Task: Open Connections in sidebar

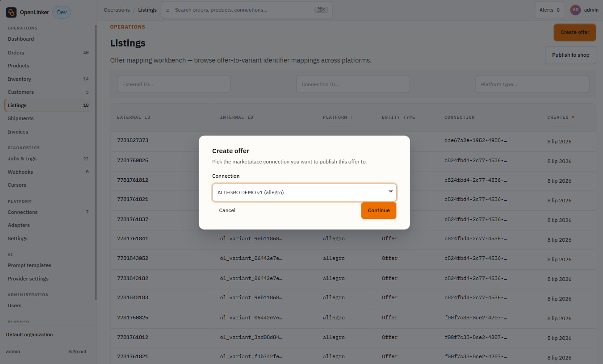Action: click(48, 212)
